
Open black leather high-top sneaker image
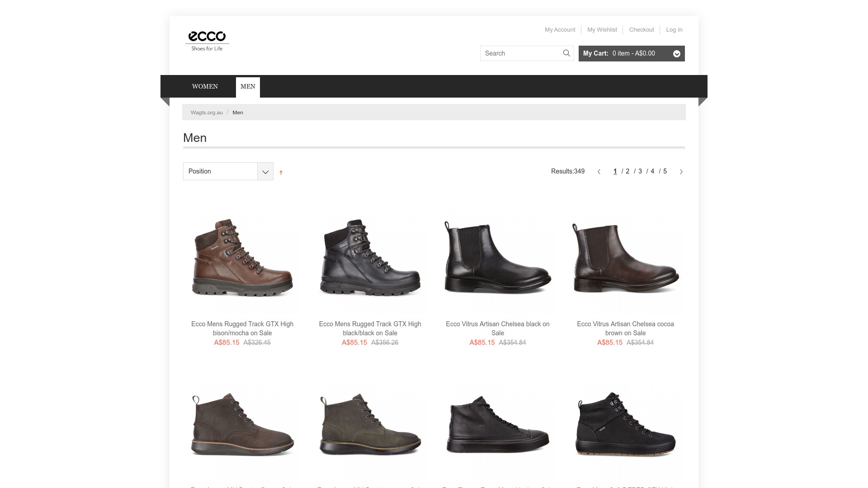pyautogui.click(x=498, y=425)
